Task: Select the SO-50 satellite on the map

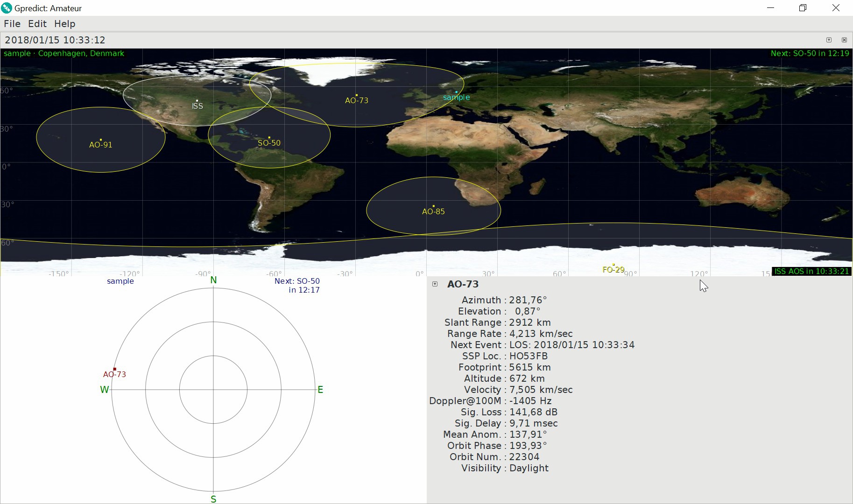Action: [x=269, y=141]
